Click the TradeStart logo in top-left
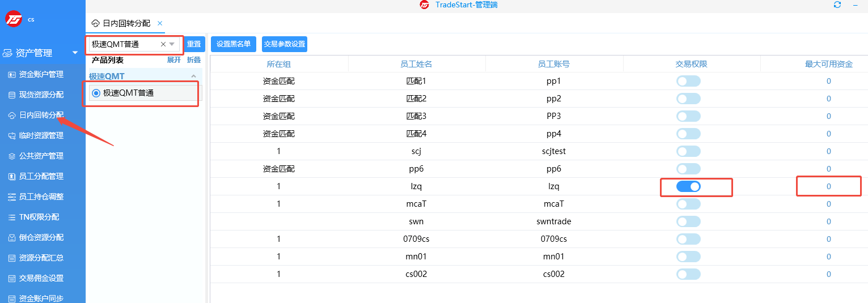The image size is (868, 303). coord(14,19)
